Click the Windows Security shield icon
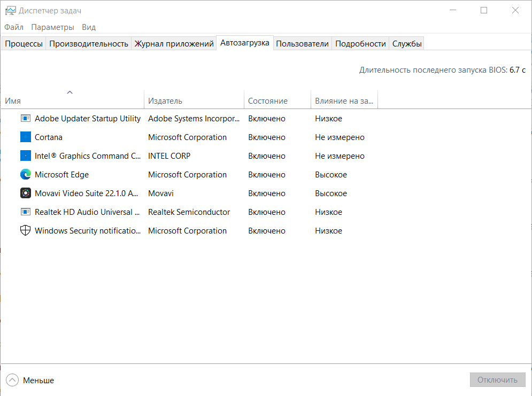Viewport: 532px width, 396px height. click(x=26, y=230)
